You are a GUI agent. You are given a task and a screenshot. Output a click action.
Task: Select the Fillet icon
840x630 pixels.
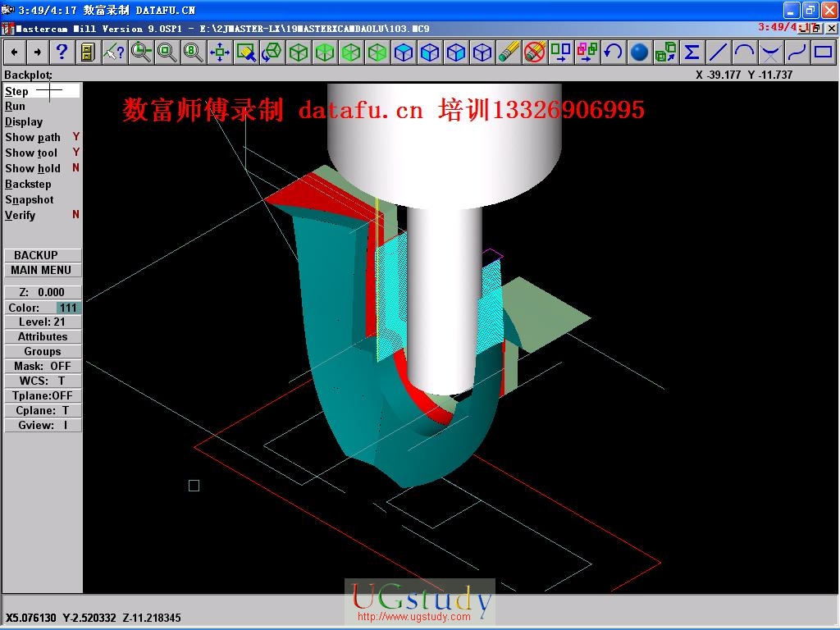click(771, 52)
